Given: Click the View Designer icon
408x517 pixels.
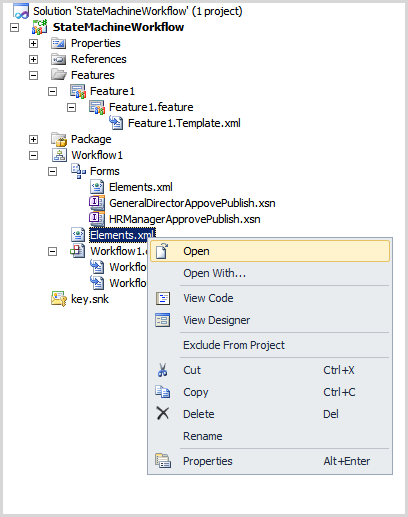Looking at the screenshot, I should (163, 320).
